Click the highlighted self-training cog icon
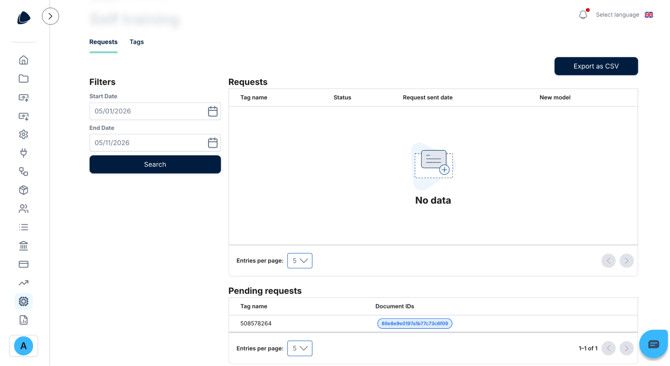The height and width of the screenshot is (366, 670). click(x=24, y=302)
